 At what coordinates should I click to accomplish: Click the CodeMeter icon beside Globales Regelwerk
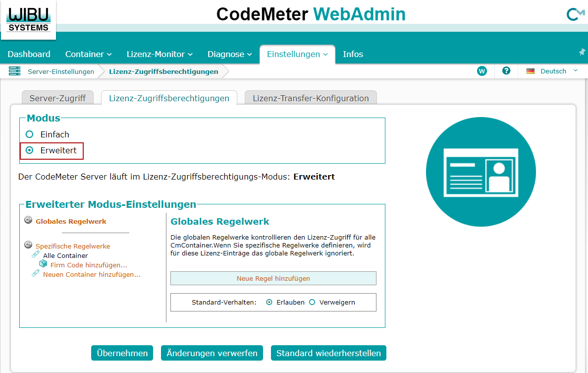[x=28, y=220]
